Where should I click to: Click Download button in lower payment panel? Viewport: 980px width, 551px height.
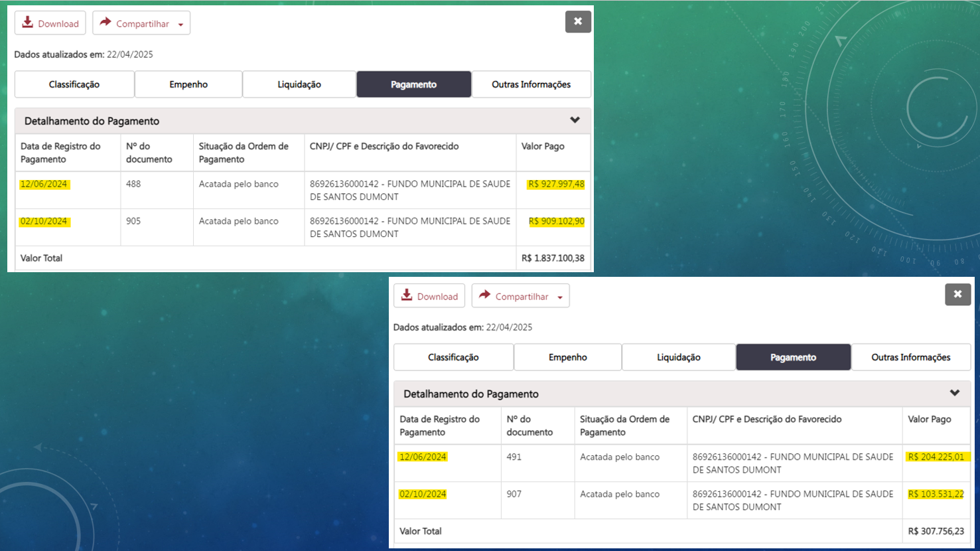(429, 296)
